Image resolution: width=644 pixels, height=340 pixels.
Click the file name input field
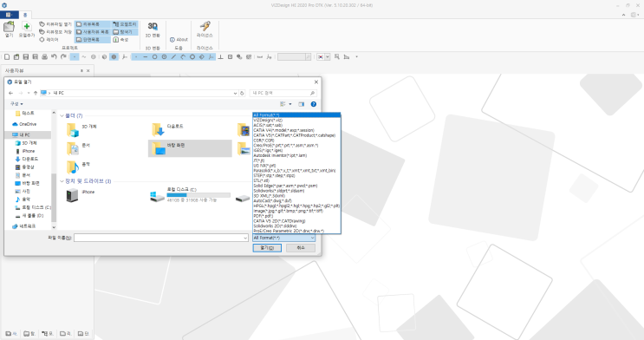coord(161,238)
